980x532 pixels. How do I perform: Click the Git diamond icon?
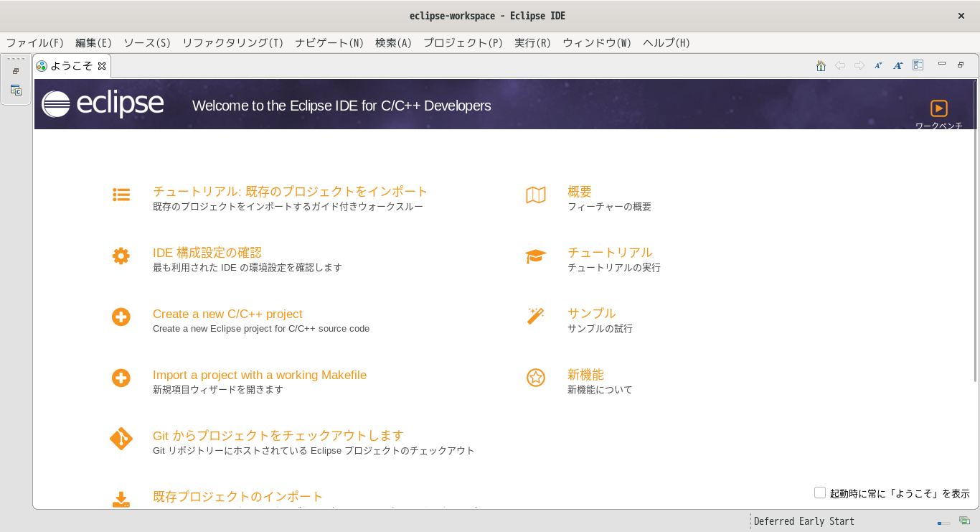pyautogui.click(x=121, y=439)
